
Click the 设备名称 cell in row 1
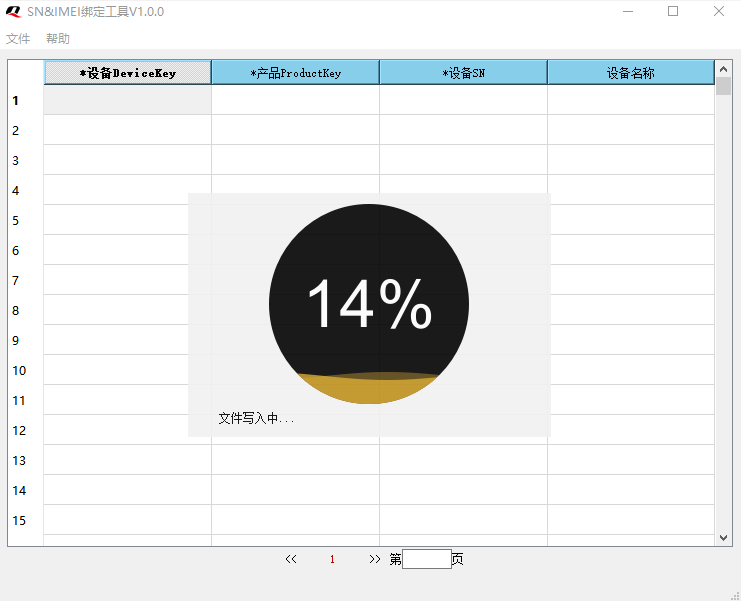click(630, 100)
